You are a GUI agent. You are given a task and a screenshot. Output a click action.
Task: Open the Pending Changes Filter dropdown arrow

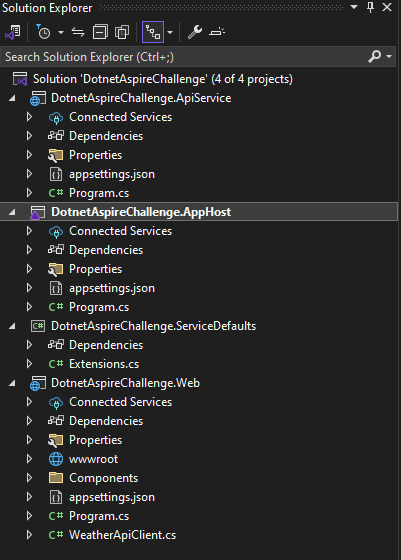(x=61, y=32)
